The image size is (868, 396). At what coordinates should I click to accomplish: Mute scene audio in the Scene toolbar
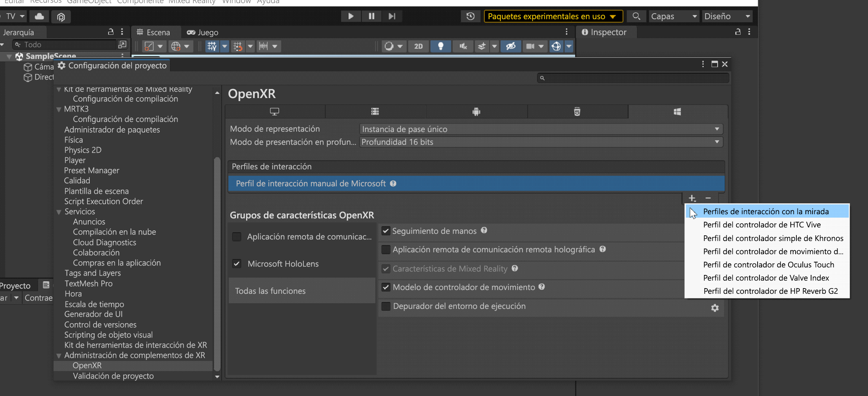pos(462,46)
